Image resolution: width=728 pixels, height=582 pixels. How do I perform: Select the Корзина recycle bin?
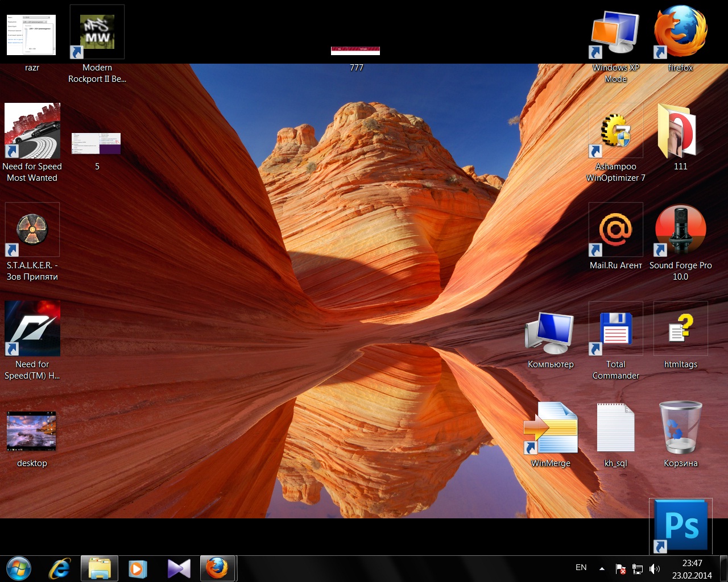click(x=680, y=429)
